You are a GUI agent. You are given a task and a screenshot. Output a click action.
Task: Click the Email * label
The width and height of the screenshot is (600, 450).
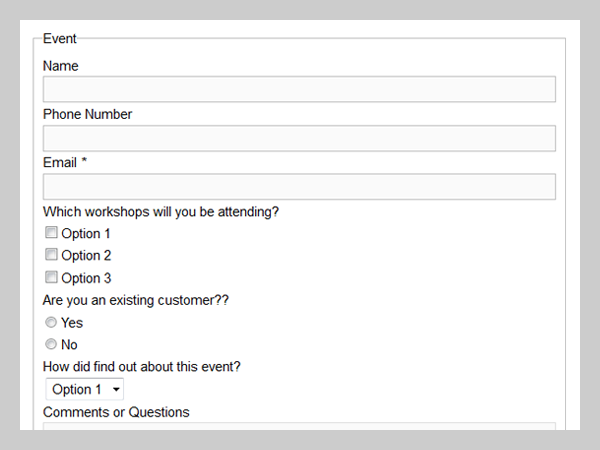point(65,163)
